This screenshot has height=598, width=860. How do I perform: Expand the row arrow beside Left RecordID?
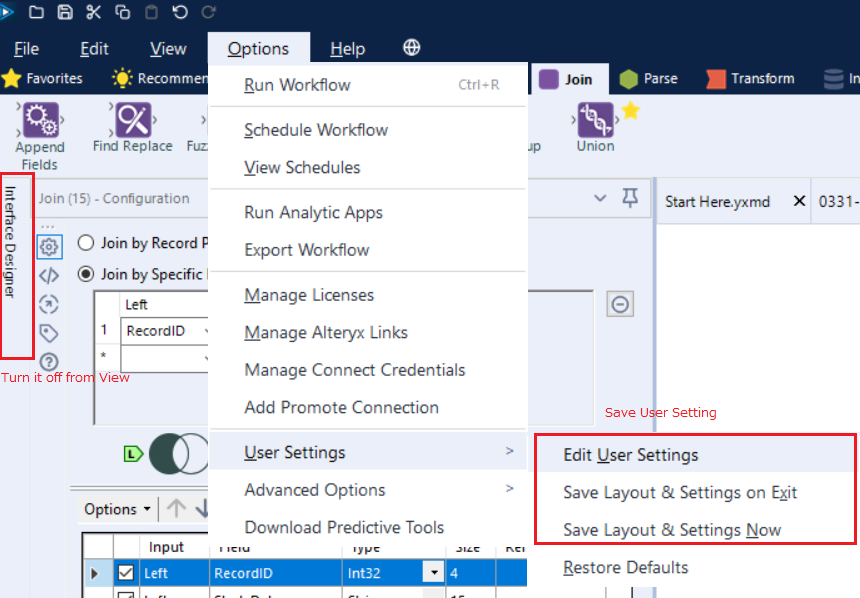94,573
